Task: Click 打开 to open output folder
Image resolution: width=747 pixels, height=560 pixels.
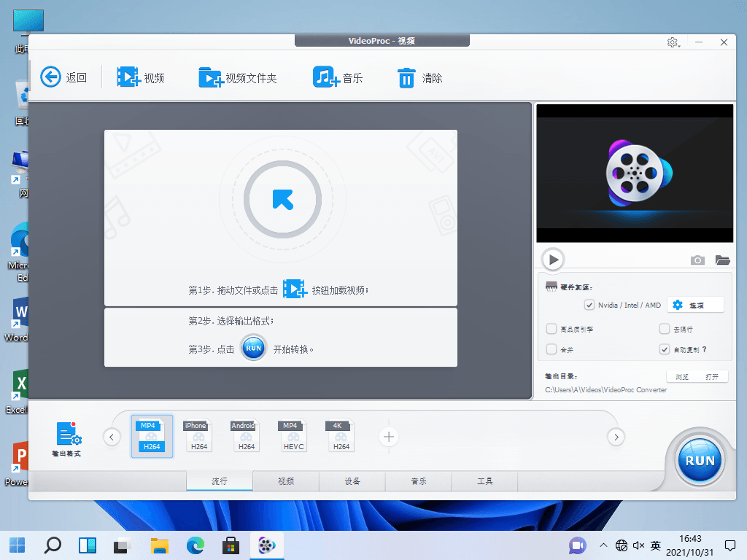Action: (712, 377)
